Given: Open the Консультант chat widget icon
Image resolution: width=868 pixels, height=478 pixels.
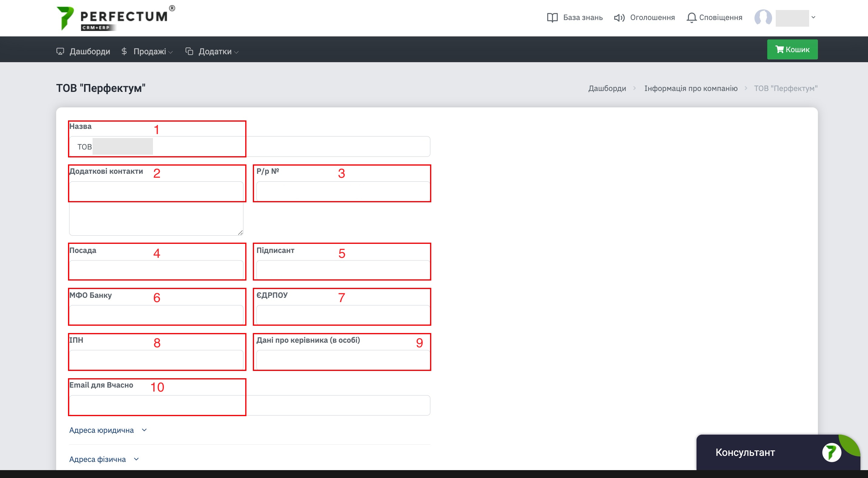Looking at the screenshot, I should click(832, 452).
